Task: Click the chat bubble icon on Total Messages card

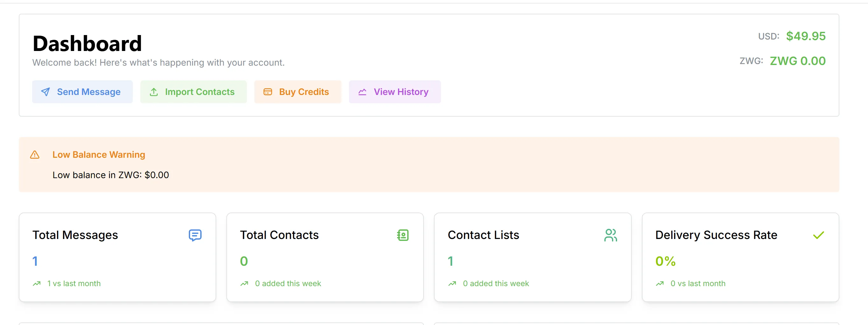Action: [x=196, y=235]
